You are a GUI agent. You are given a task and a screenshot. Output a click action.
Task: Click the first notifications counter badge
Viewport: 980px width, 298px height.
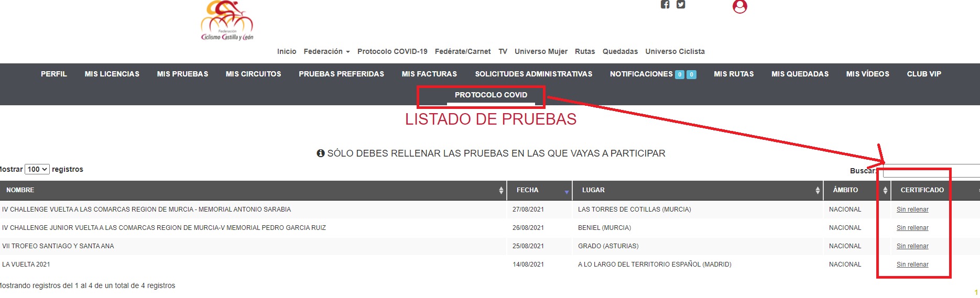tap(680, 74)
